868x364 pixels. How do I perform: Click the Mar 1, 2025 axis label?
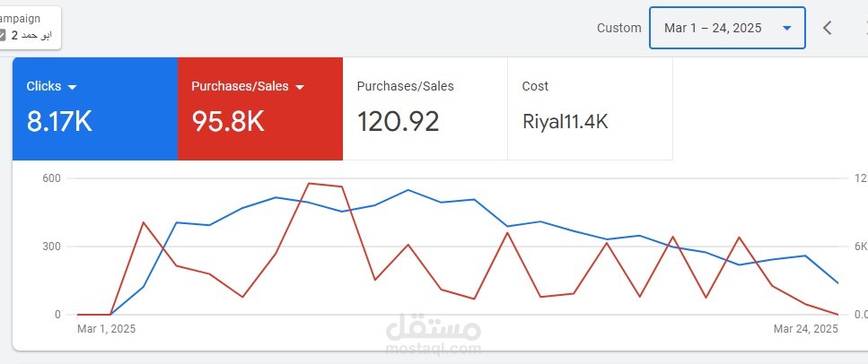(106, 329)
